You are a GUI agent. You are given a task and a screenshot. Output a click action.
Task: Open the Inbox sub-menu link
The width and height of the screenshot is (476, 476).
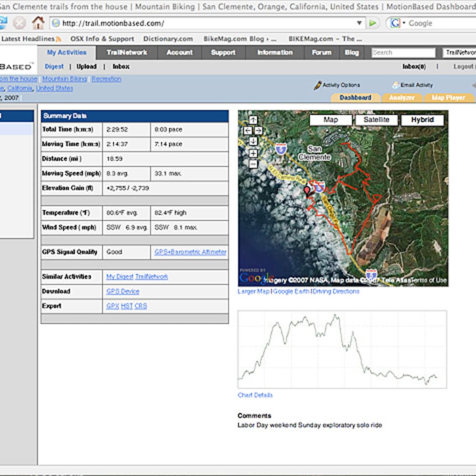[x=121, y=67]
